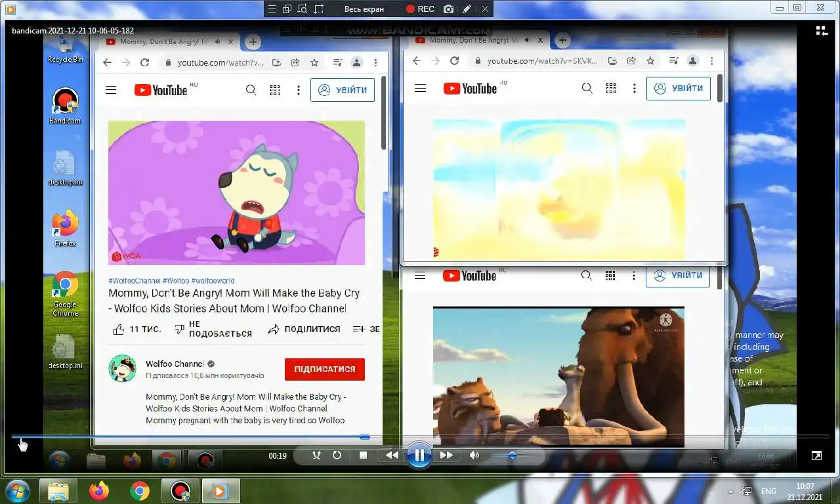Viewport: 840px width, 504px height.
Task: Open YouTube apps grid in bottom-right window
Action: coord(610,276)
